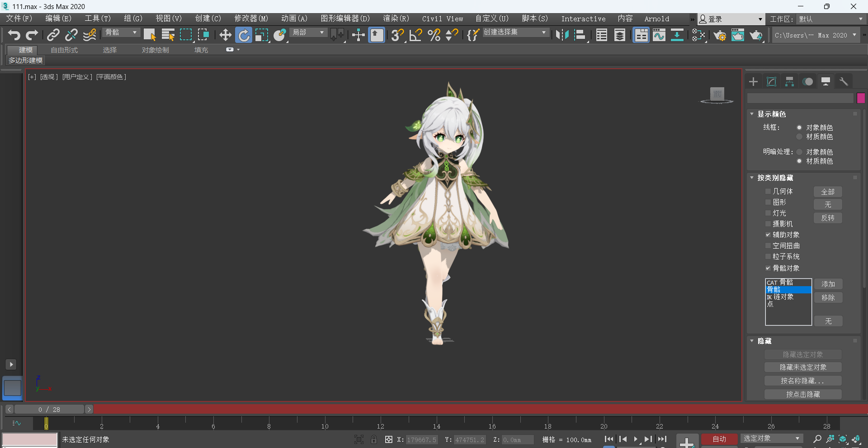Check the 几何体 hide checkbox
This screenshot has height=448, width=868.
click(768, 191)
